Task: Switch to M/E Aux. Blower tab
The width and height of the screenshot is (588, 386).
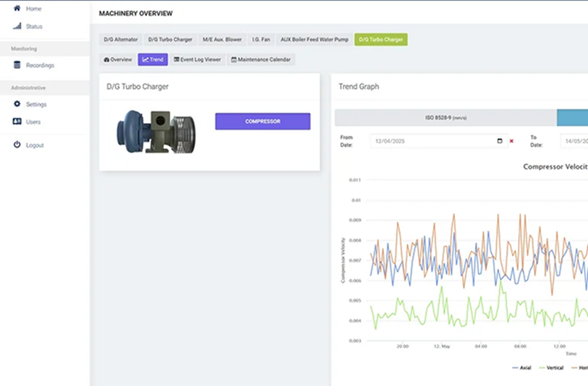Action: (x=222, y=39)
